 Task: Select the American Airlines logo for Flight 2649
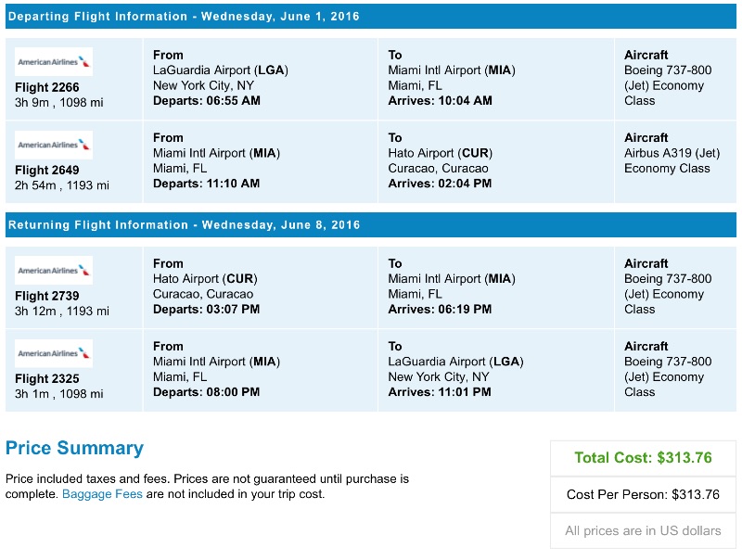point(52,145)
